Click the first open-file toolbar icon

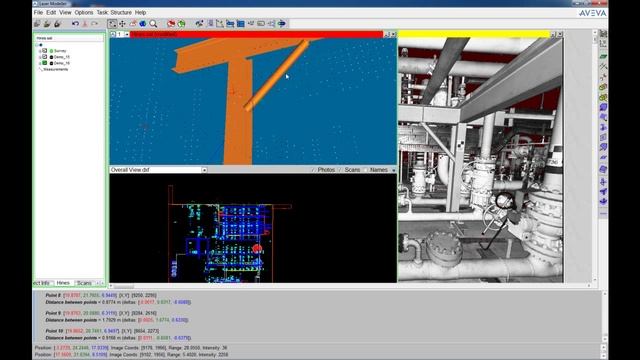point(38,24)
